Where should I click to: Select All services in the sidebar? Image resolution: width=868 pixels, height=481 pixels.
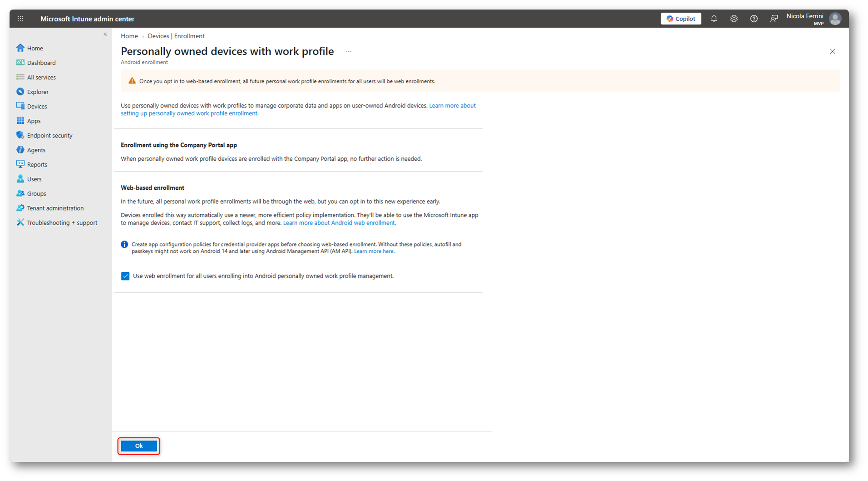41,77
